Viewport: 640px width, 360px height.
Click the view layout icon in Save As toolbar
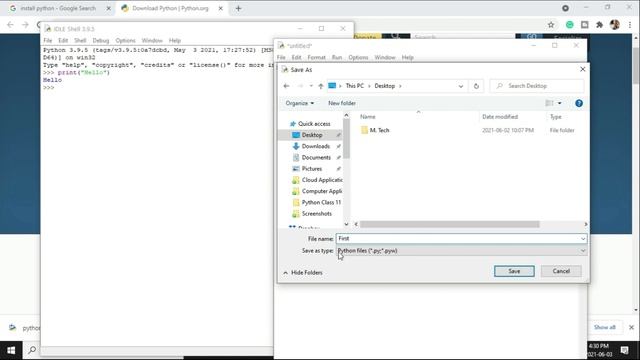(549, 103)
